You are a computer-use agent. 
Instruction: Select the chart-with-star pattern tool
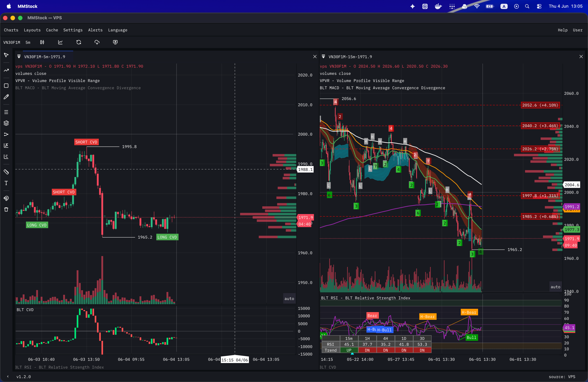pos(6,145)
